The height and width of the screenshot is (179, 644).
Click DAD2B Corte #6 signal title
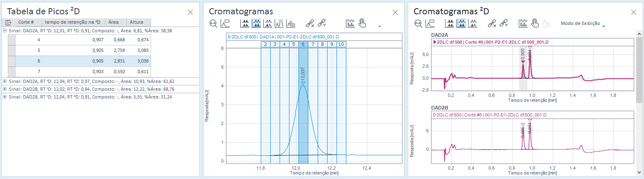pos(490,115)
